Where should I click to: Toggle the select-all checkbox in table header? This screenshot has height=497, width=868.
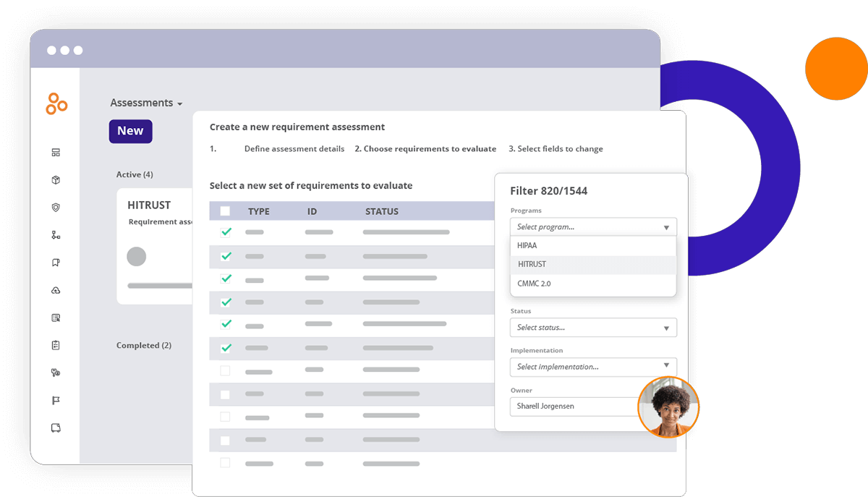[225, 211]
